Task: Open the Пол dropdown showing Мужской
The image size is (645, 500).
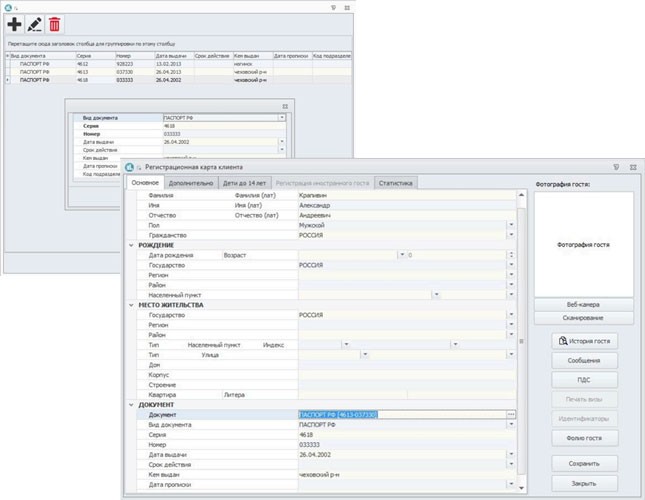Action: coord(511,225)
